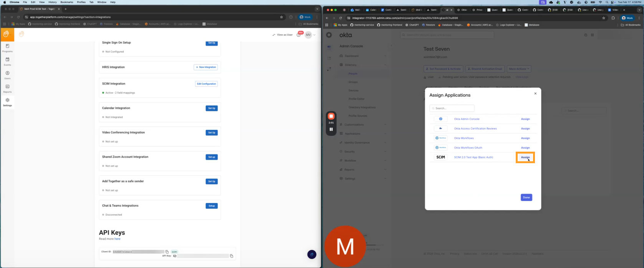Screen dimensions: 644x268
Task: Select the Matt Prod SCIM Test tab
Action: coord(40,9)
